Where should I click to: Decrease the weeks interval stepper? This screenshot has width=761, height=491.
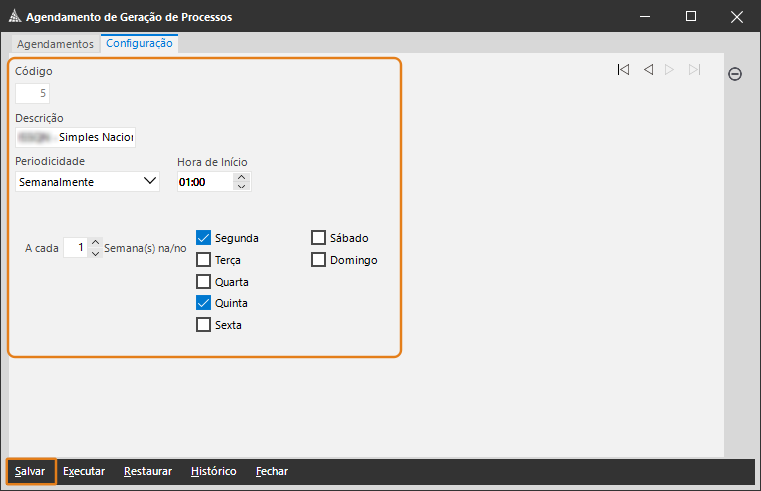coord(95,252)
